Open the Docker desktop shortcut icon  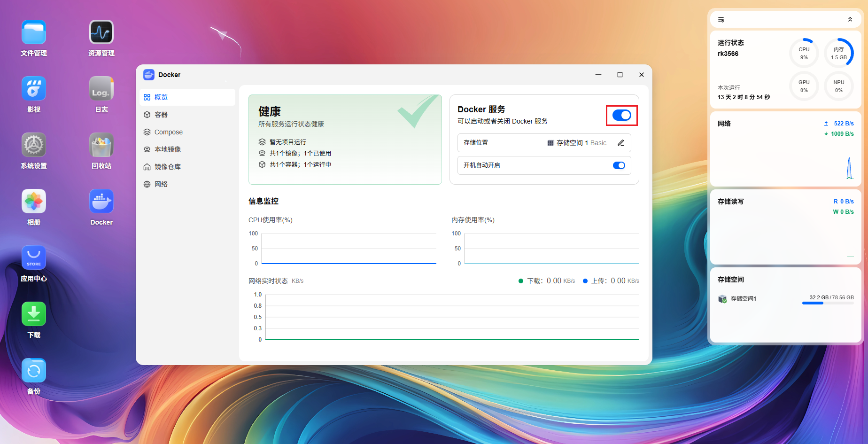[101, 202]
